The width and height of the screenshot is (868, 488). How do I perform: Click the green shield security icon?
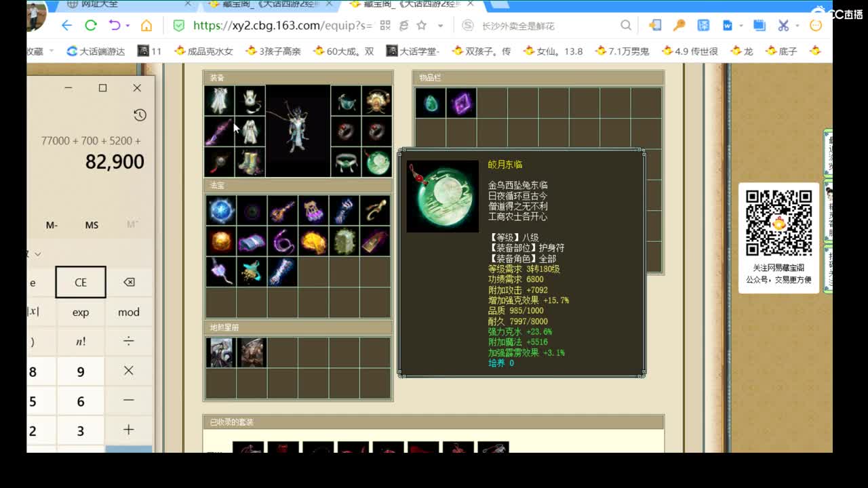(178, 26)
